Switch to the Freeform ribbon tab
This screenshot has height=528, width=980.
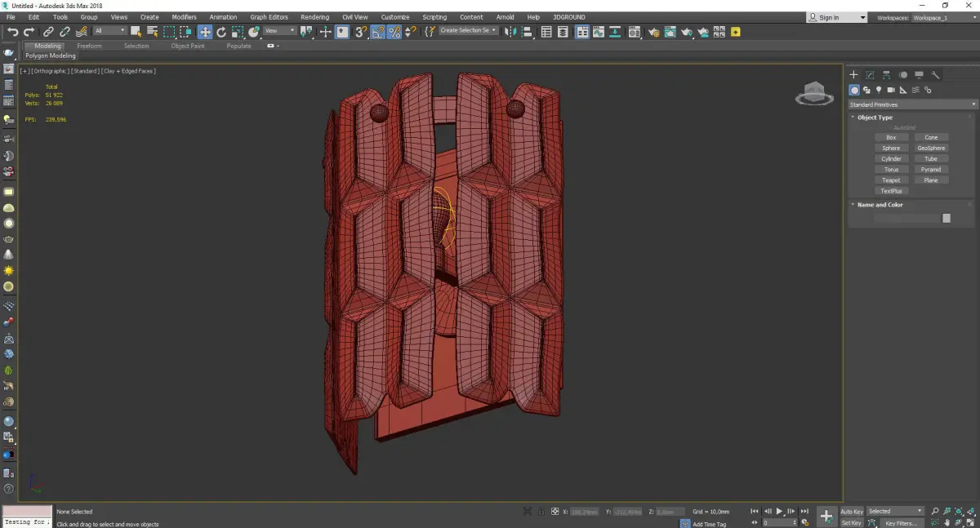pyautogui.click(x=89, y=46)
